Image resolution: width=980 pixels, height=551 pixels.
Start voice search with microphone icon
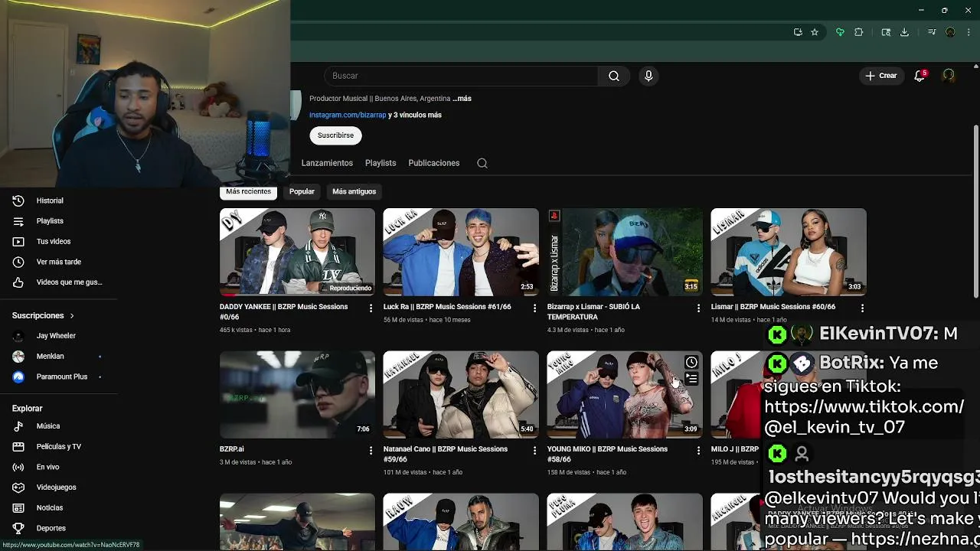point(648,76)
